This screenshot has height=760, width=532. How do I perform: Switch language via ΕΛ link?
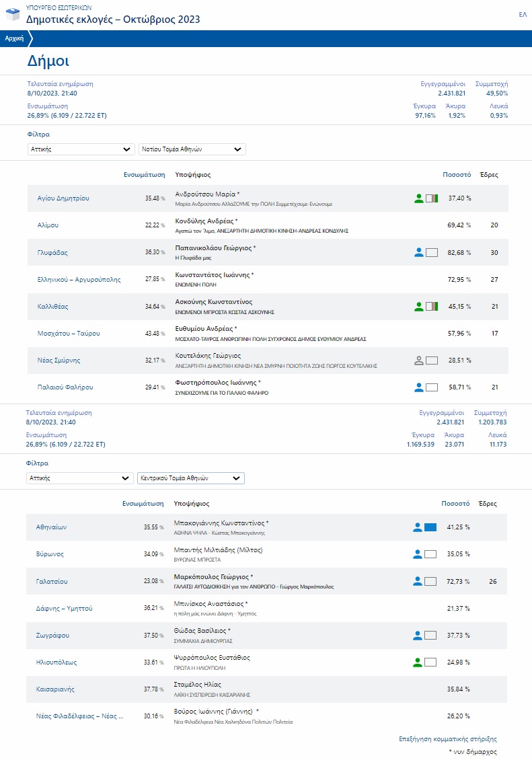[523, 15]
